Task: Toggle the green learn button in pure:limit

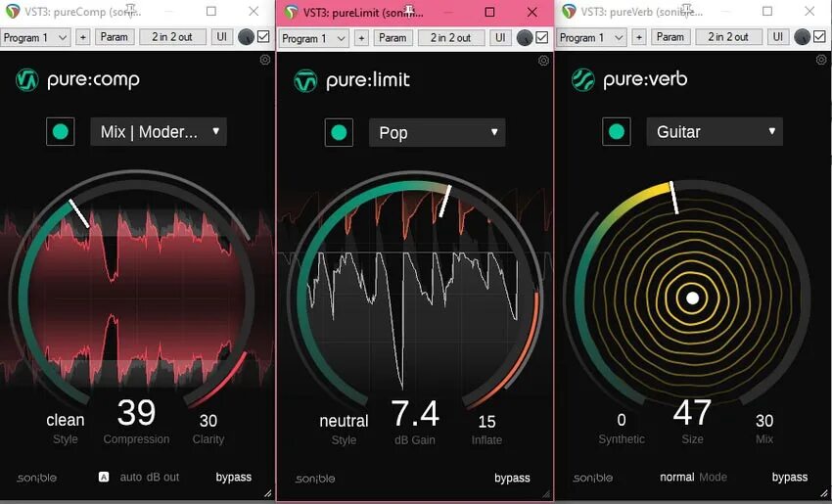Action: click(339, 133)
